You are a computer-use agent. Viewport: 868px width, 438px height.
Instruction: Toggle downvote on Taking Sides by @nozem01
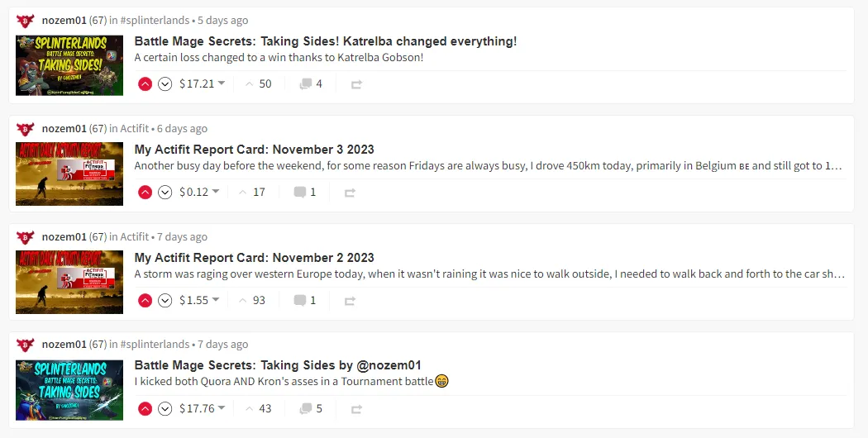click(165, 408)
